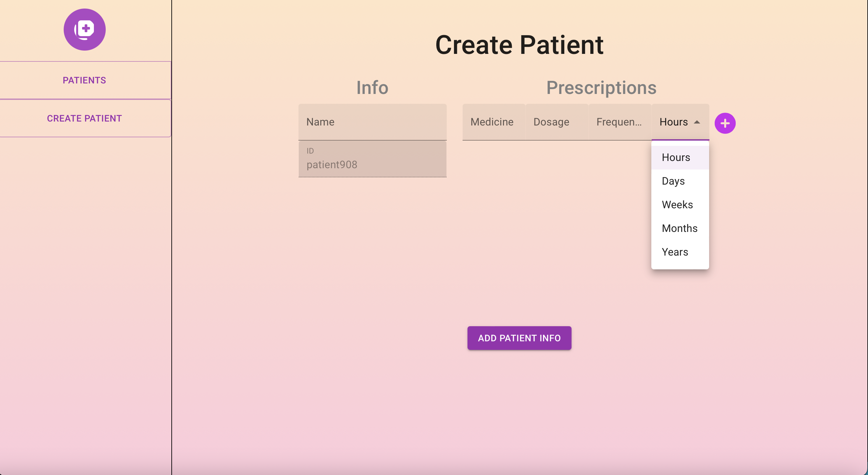The image size is (868, 475).
Task: Click the Info section heading
Action: 372,88
